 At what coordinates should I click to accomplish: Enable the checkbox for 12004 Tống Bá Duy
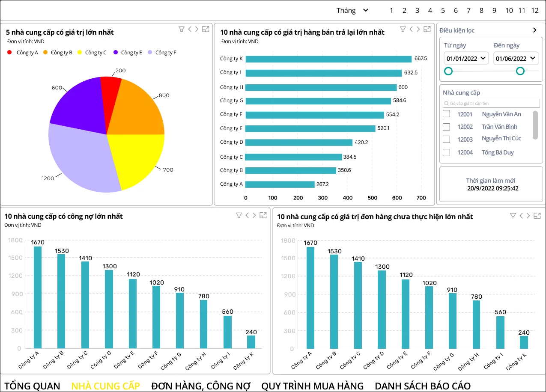pos(446,152)
